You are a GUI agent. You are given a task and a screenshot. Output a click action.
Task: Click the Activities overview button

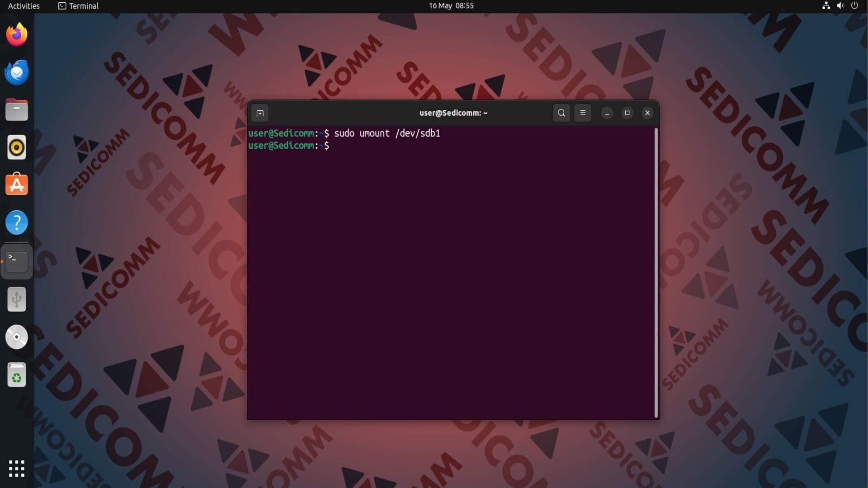point(24,6)
